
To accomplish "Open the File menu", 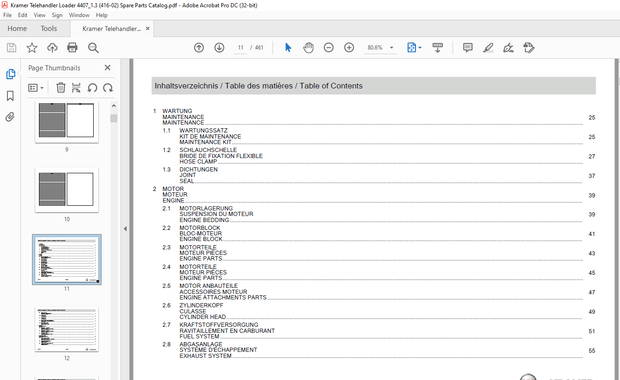I will tap(8, 15).
